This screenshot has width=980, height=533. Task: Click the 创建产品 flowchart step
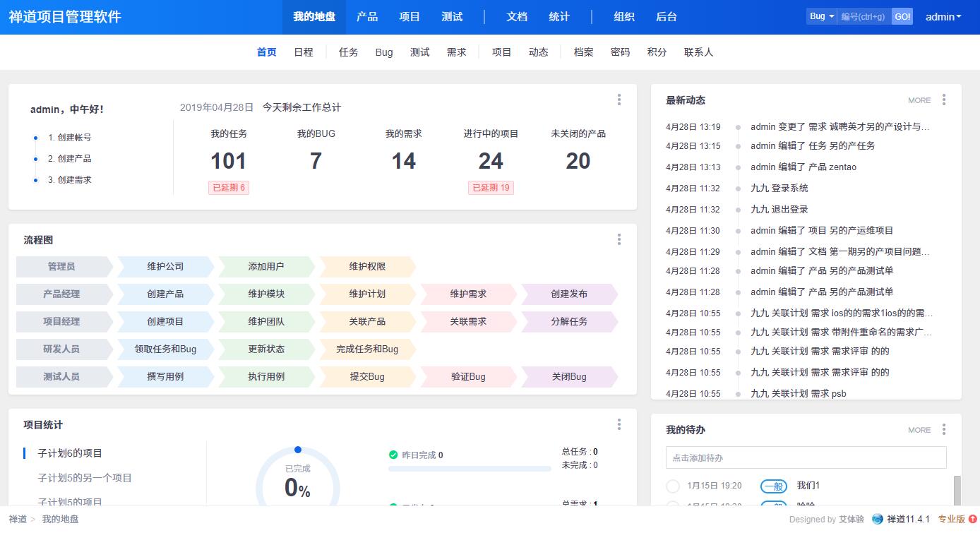[x=165, y=294]
